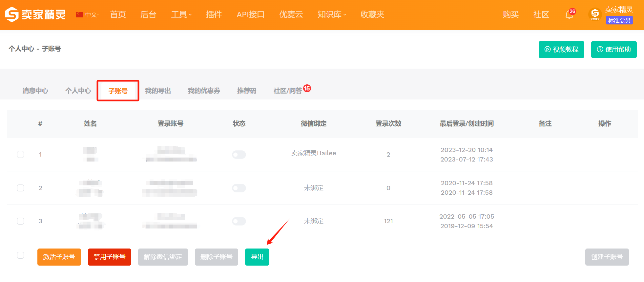Viewport: 644px width, 282px height.
Task: Toggle status switch for sub-account row 1
Action: click(239, 155)
